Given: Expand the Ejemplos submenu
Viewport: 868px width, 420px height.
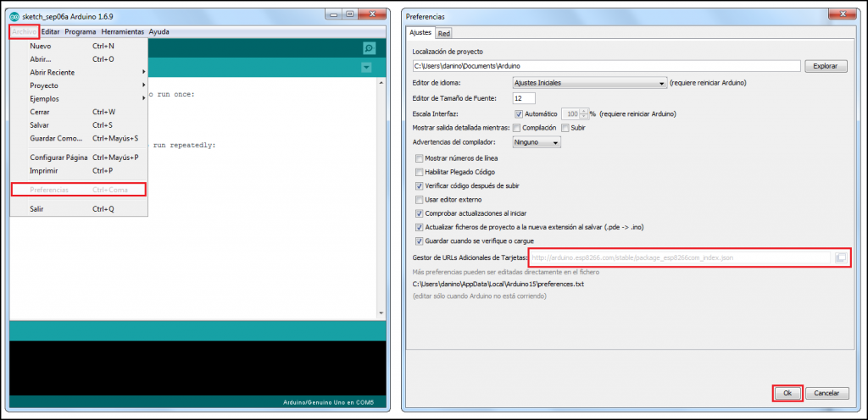Looking at the screenshot, I should [79, 99].
